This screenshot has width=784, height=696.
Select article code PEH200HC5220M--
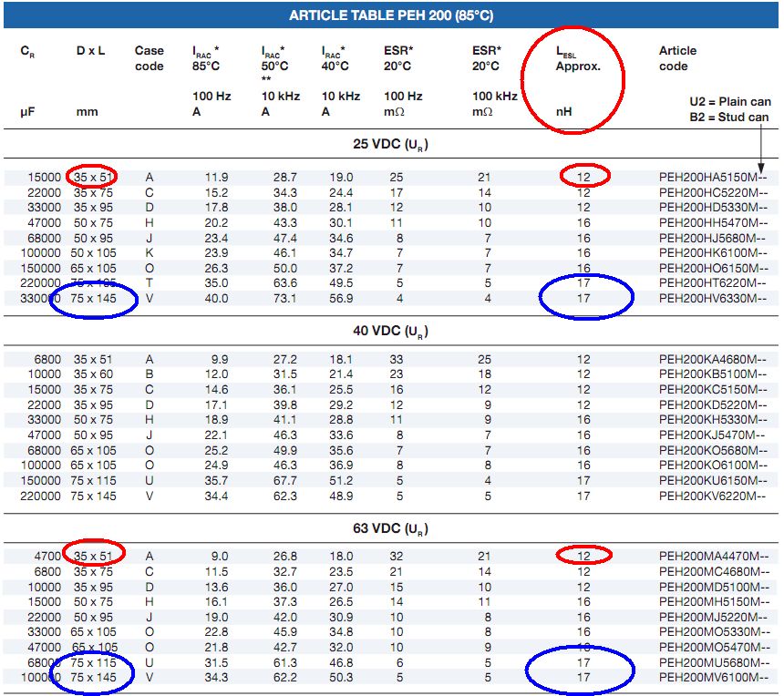click(x=713, y=193)
